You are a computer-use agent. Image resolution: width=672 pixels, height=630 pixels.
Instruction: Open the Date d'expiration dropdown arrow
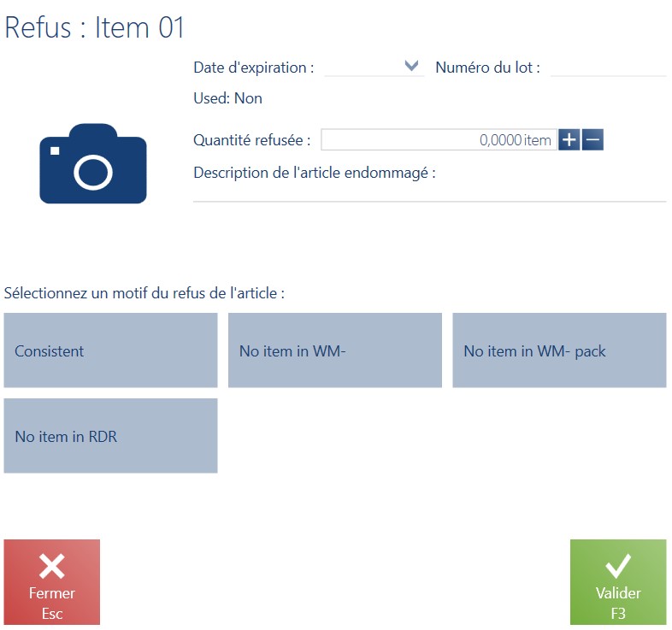[x=411, y=66]
